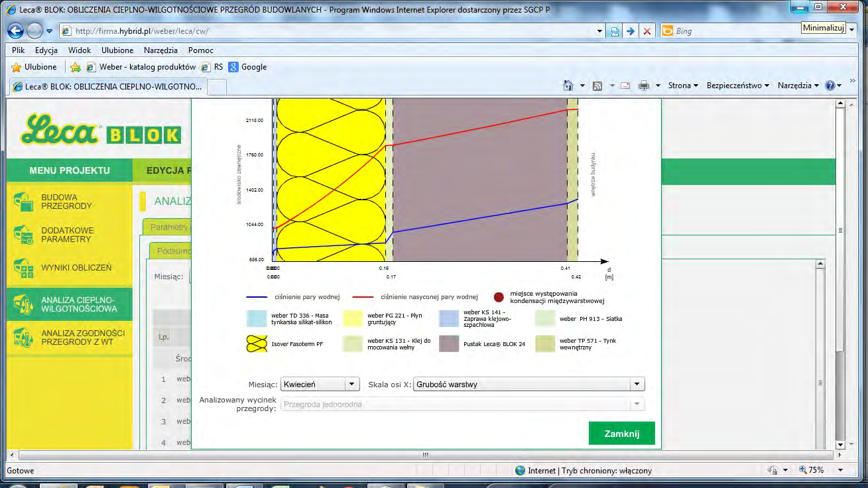
Task: Toggle Compatibility View icon in address bar
Action: [x=615, y=31]
